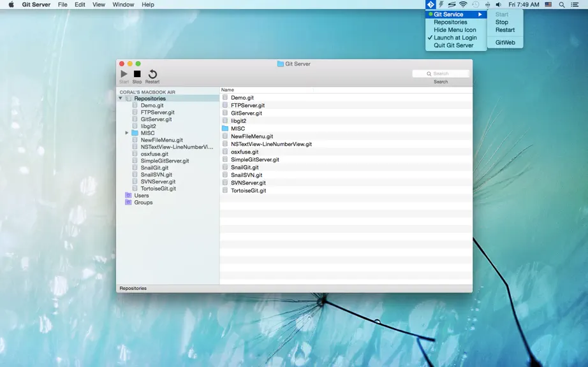Select the Users folder icon in sidebar
This screenshot has width=588, height=367.
(128, 196)
